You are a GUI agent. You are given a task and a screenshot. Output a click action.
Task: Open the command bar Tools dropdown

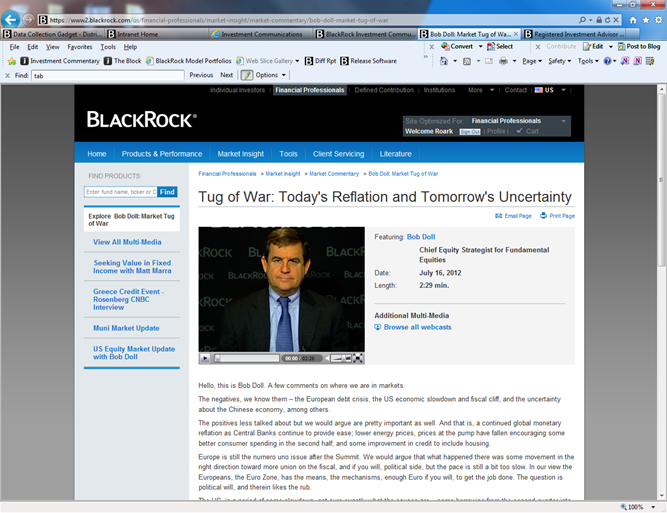click(588, 61)
